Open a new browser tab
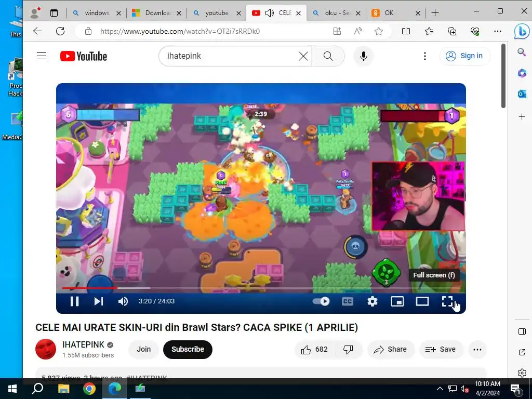Viewport: 532px width, 399px height. 435,13
